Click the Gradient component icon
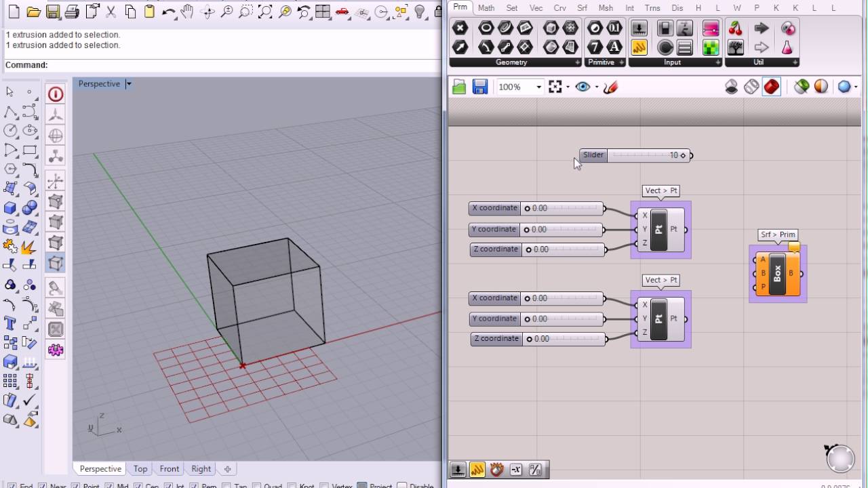868x488 pixels. click(710, 28)
